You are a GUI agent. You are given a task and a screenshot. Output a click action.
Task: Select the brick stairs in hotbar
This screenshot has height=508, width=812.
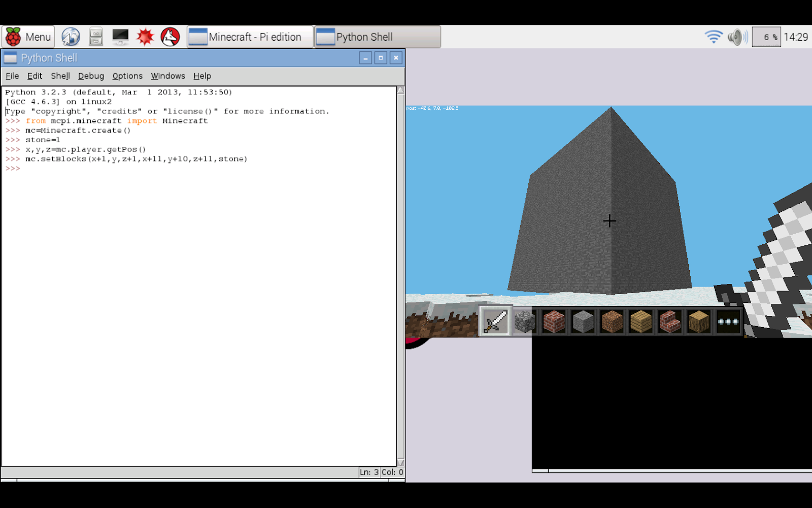click(x=670, y=322)
